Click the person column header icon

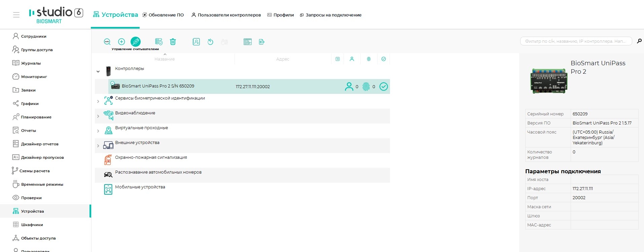tap(352, 59)
